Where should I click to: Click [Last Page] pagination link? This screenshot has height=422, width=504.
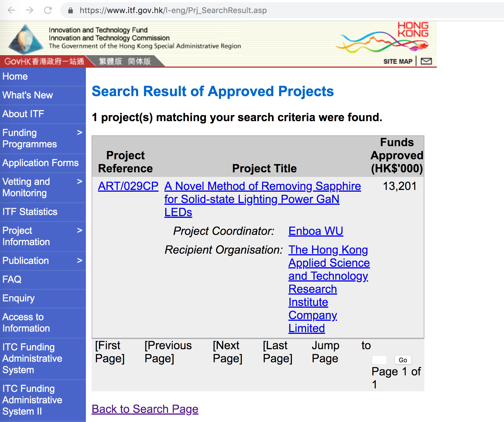pyautogui.click(x=278, y=352)
